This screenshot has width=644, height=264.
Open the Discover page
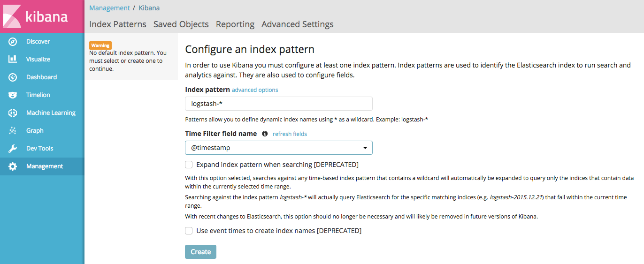(x=38, y=42)
